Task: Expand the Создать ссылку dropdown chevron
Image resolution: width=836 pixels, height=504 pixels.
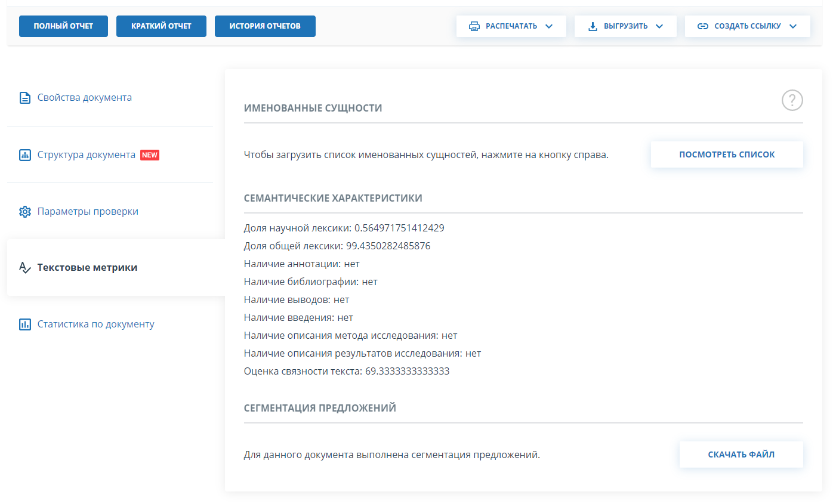Action: coord(793,26)
